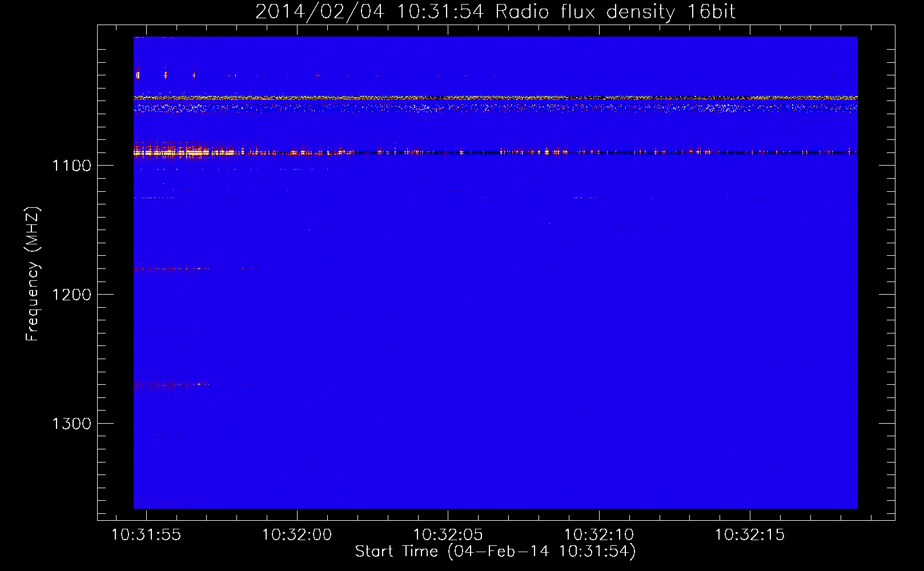
Task: Click the "Start Time (04-Feb-14 10:31:54)" axis label
Action: tap(495, 552)
